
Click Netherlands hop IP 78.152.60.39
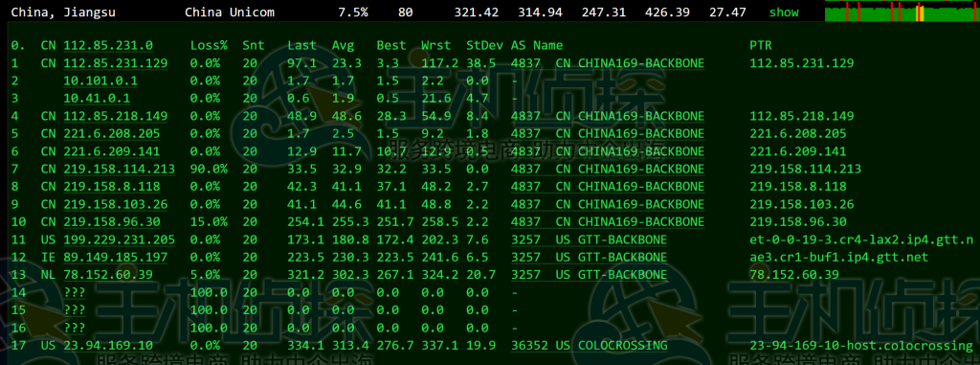pos(108,275)
